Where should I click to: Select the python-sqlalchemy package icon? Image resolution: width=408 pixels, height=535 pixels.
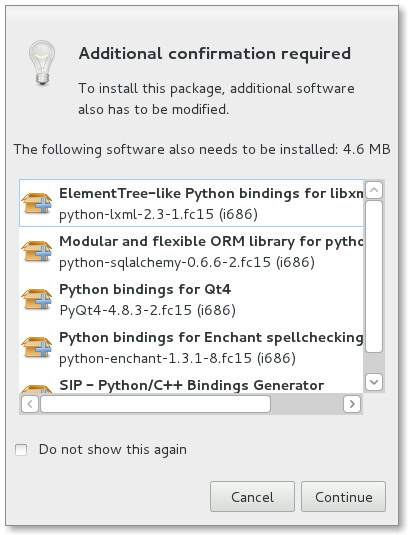37,251
